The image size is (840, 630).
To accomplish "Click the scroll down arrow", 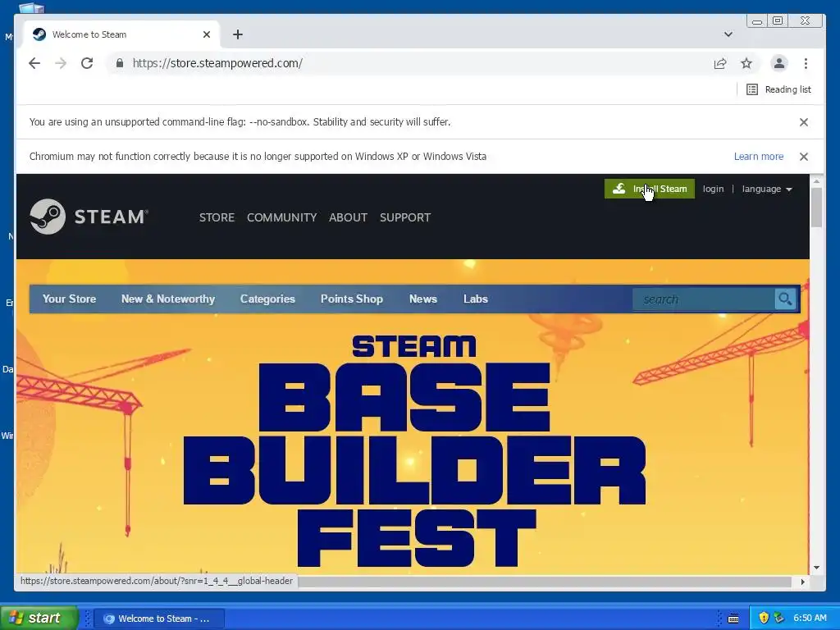I will point(816,568).
